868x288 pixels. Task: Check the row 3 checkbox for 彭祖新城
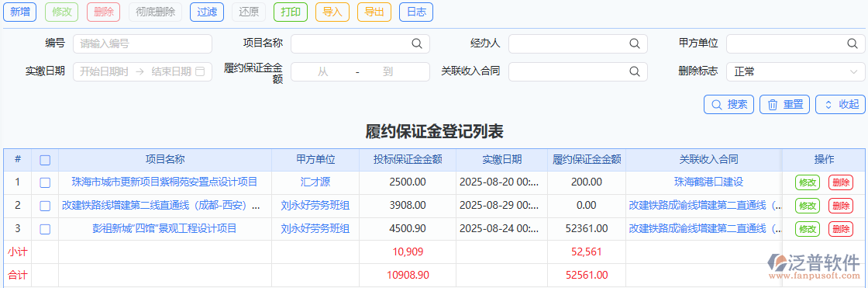coord(46,229)
